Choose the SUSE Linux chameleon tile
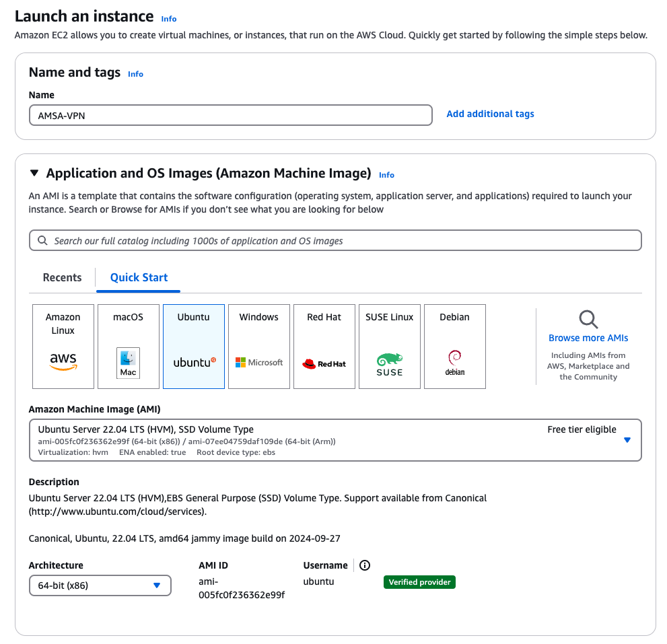Viewport: 667px width, 644px height. [390, 347]
